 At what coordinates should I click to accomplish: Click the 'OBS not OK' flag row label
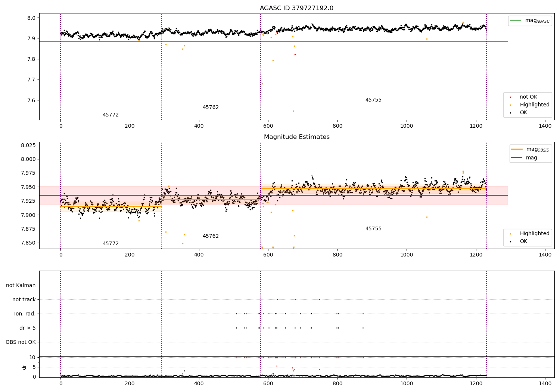[x=21, y=342]
